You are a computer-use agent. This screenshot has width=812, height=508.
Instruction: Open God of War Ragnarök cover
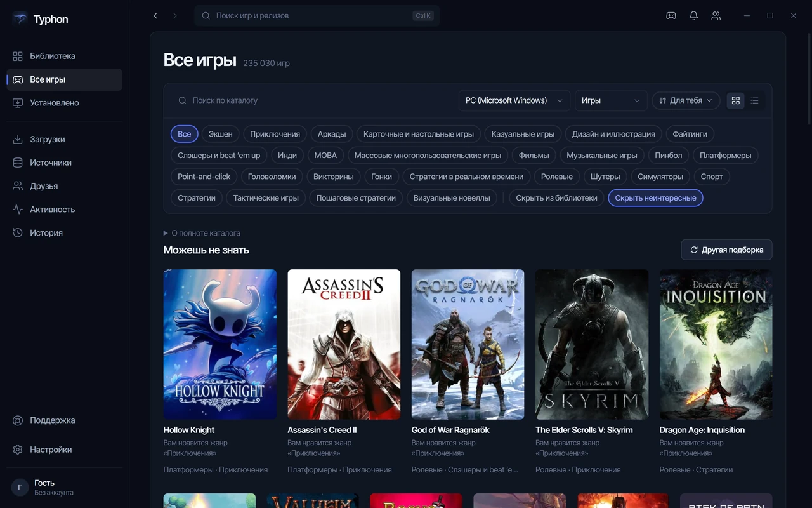pos(468,344)
